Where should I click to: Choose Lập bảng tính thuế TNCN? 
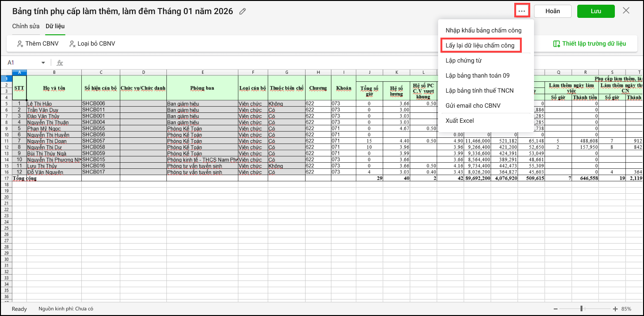479,91
